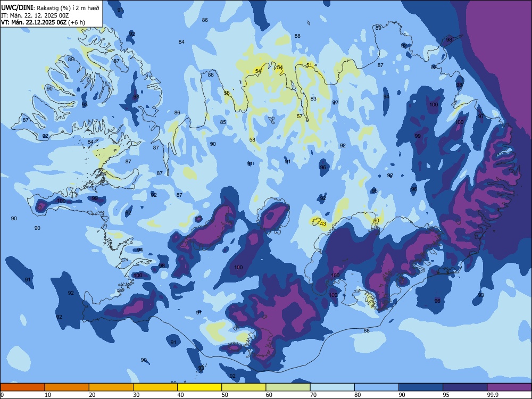Select the 70–80 light blue legend swatch
Viewport: 532px width, 399px height.
pos(332,387)
